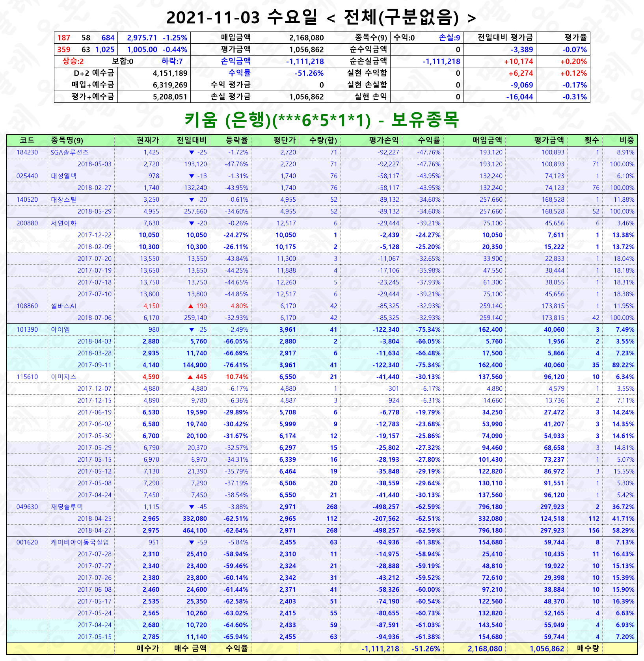The image size is (644, 661).
Task: Click purchase date 2017-07-28
Action: tap(95, 554)
